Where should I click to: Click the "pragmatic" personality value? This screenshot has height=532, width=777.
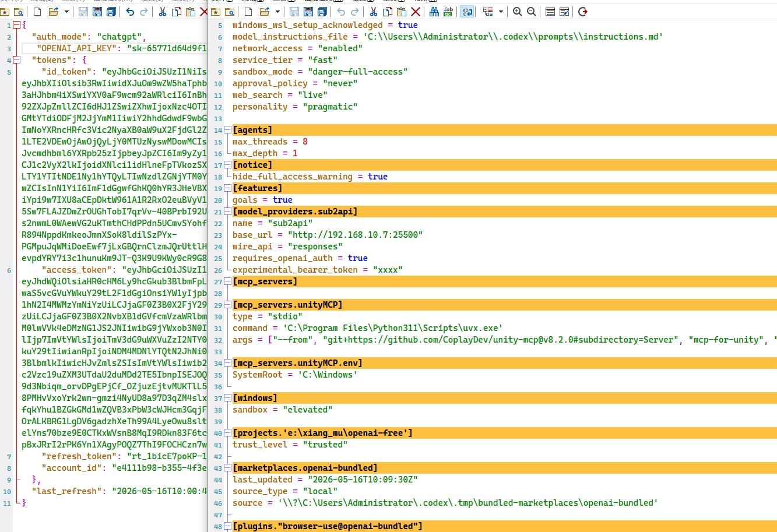330,107
